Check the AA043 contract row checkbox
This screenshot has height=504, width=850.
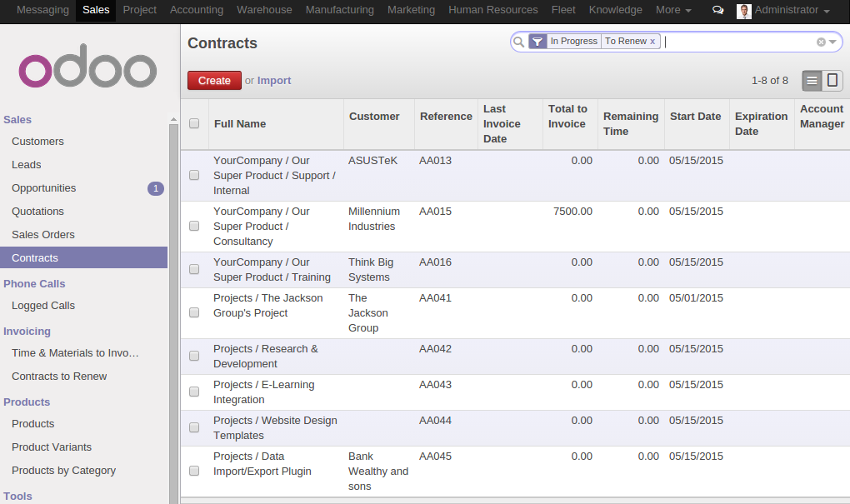[194, 392]
